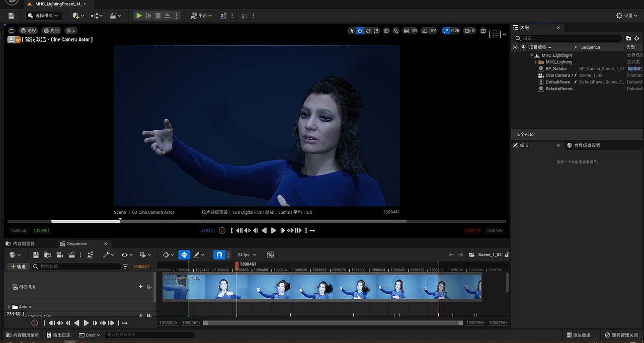Toggle Sequencer magnet snapping button
This screenshot has width=644, height=343.
(219, 255)
